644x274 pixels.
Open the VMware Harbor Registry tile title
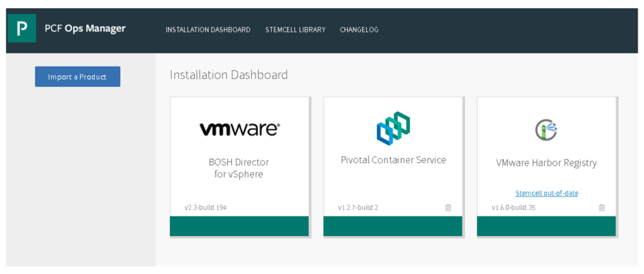pos(547,163)
